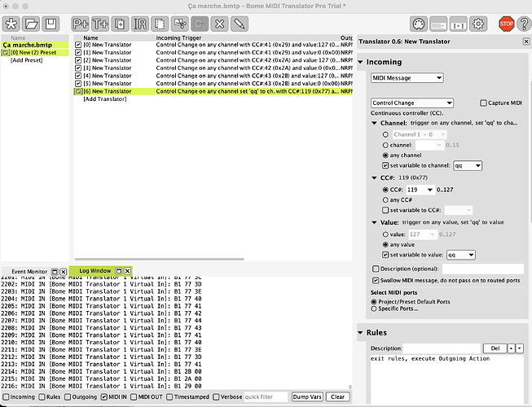
Task: Select the 'any CC#' radio button
Action: tap(385, 198)
